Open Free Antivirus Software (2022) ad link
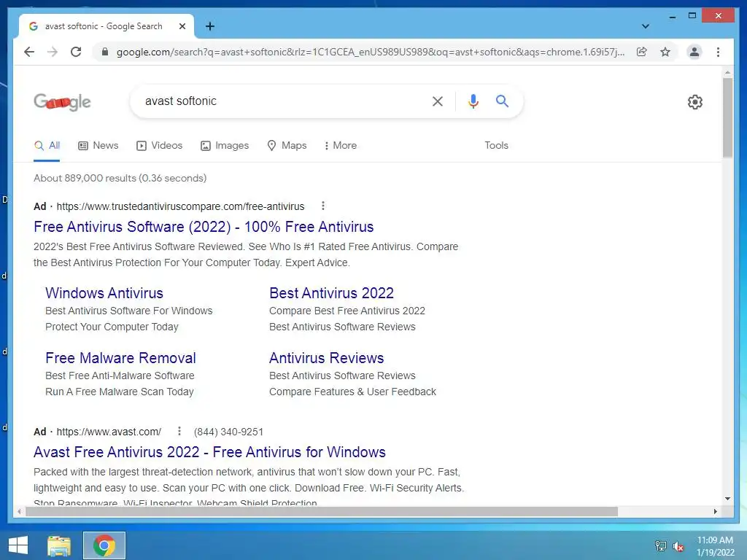 coord(204,227)
